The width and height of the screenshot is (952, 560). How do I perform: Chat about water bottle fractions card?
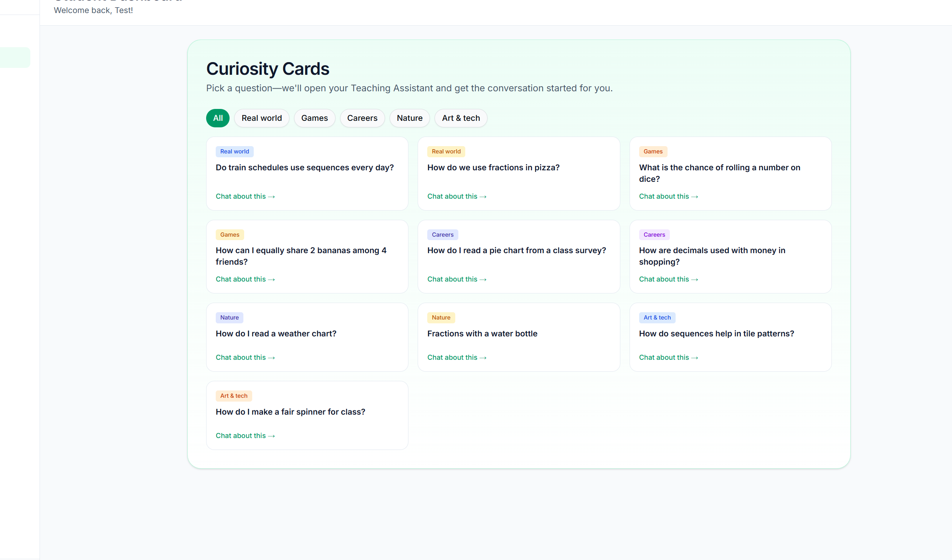[457, 357]
